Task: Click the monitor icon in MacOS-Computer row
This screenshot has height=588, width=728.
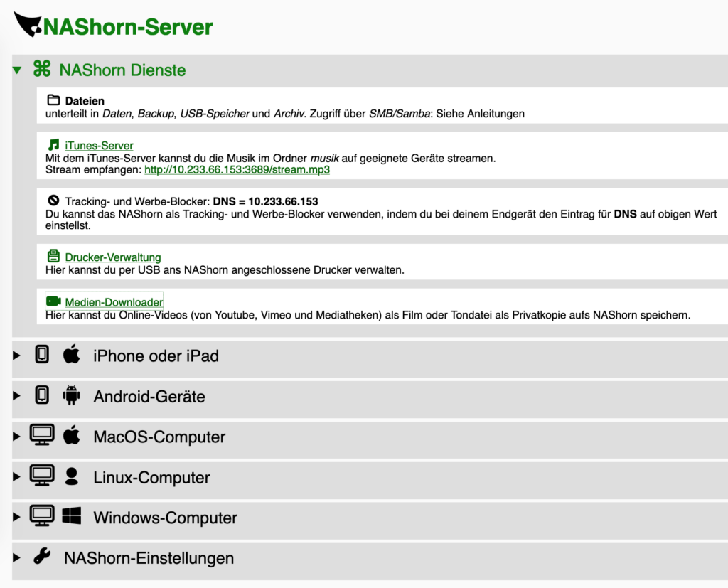Action: pyautogui.click(x=42, y=434)
